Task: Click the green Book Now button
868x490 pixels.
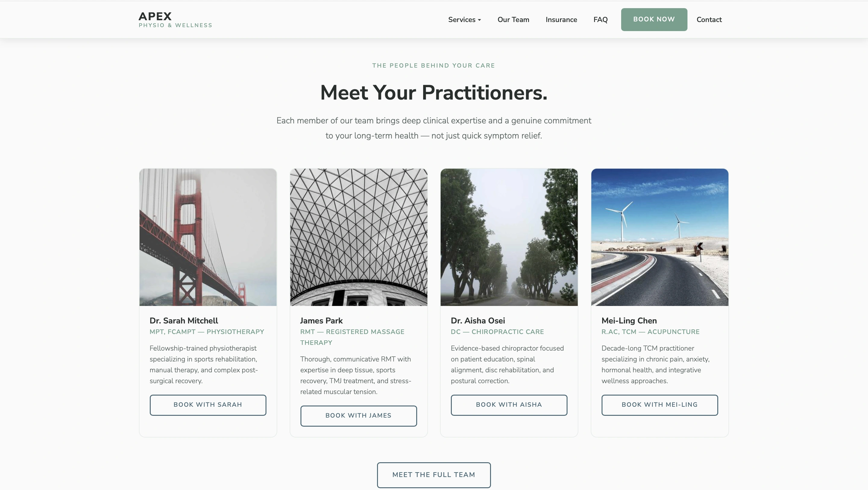Action: pos(654,20)
